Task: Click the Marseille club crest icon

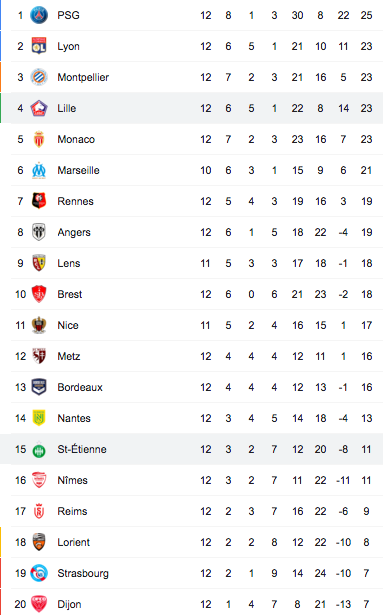Action: [x=39, y=170]
